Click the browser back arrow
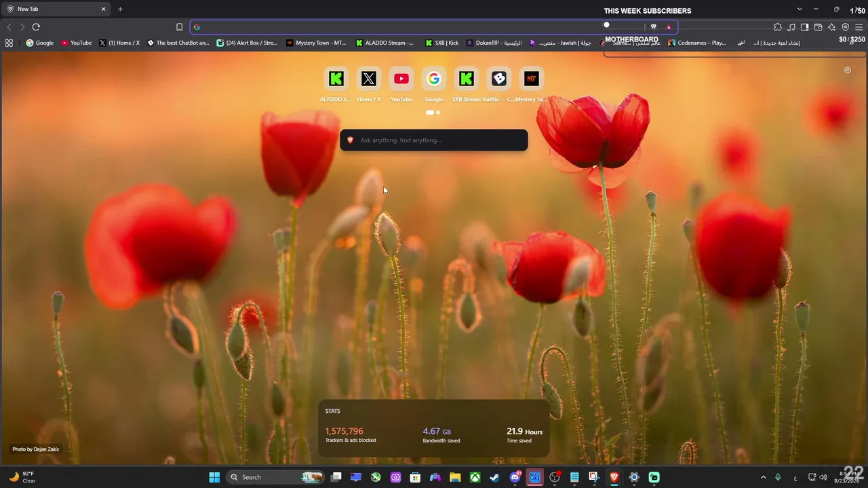Image resolution: width=868 pixels, height=488 pixels. [9, 27]
